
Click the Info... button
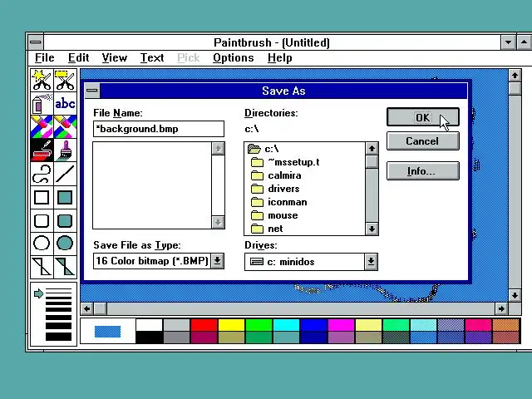pos(423,170)
